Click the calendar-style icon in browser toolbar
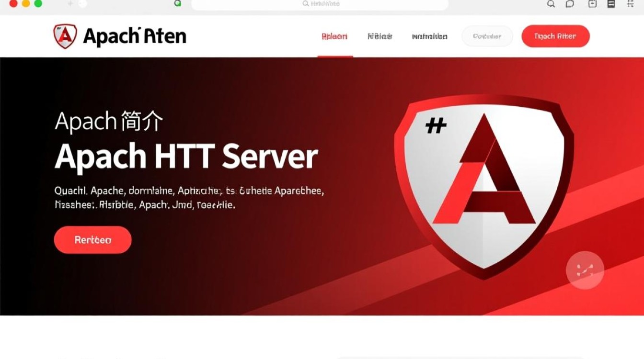Image resolution: width=644 pixels, height=359 pixels. tap(592, 4)
